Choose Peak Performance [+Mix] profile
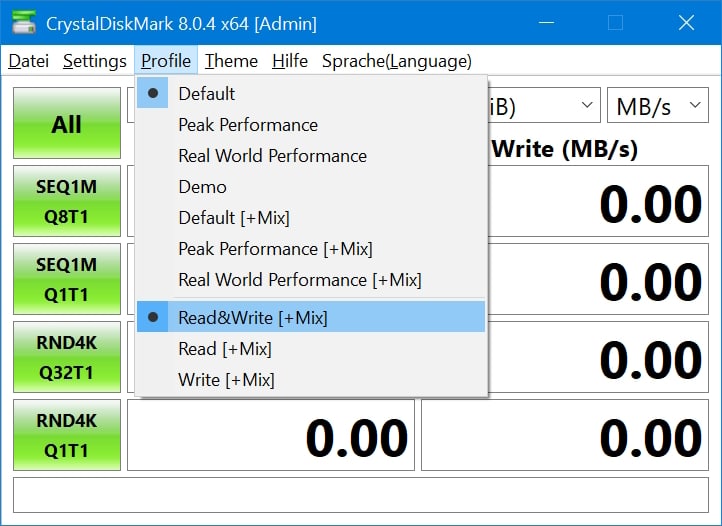722x526 pixels. click(x=311, y=249)
